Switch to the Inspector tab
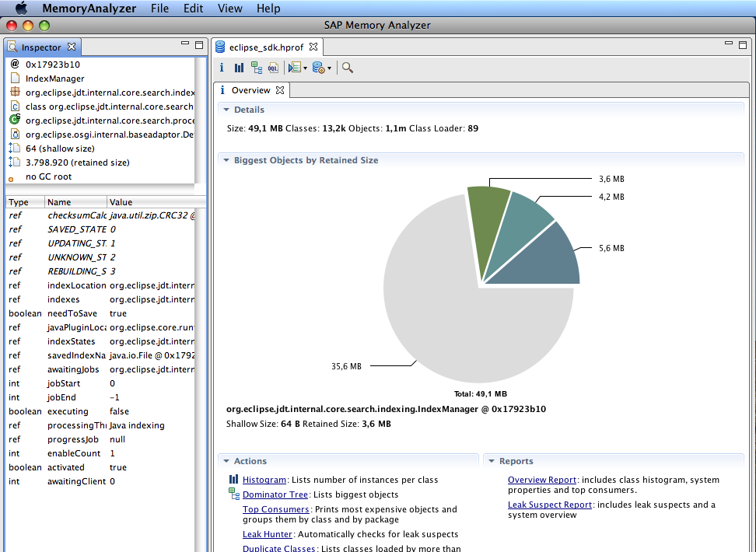 [x=41, y=47]
